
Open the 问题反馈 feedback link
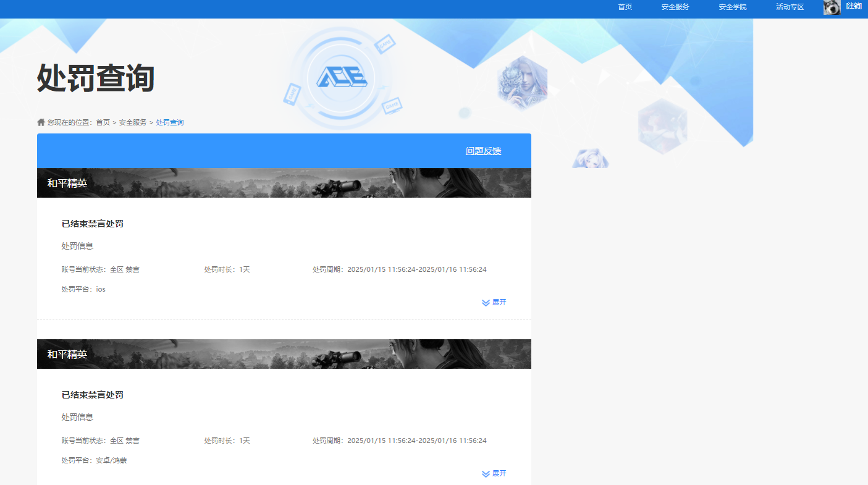pos(483,151)
